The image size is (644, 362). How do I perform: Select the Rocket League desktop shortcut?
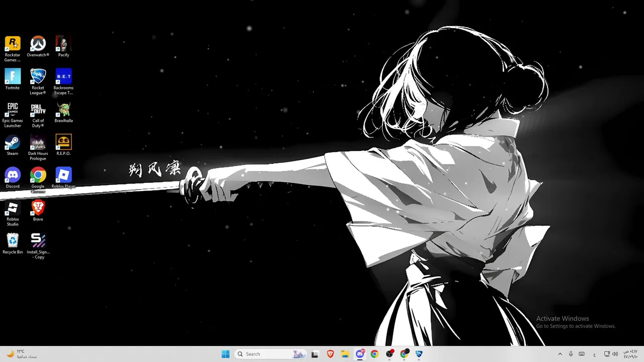pos(38,81)
